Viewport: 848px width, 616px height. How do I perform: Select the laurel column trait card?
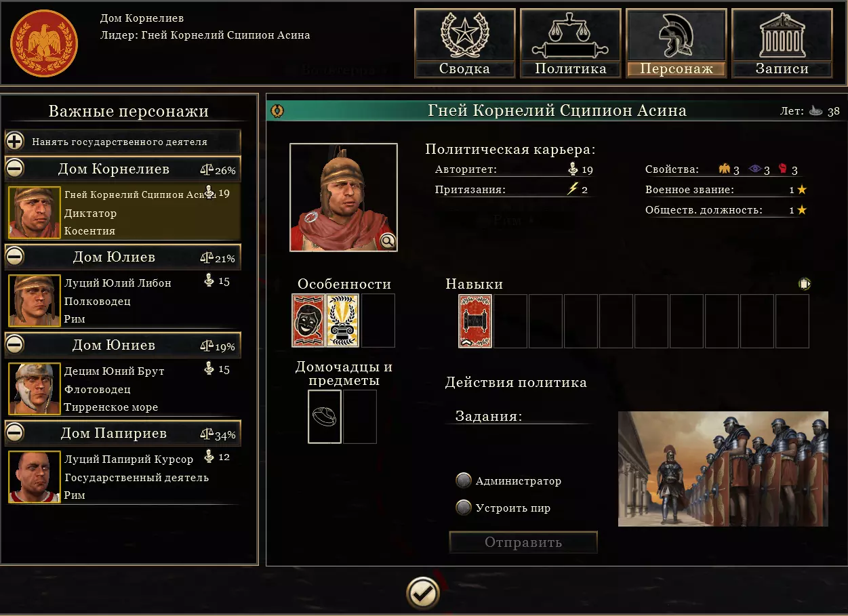click(x=343, y=321)
